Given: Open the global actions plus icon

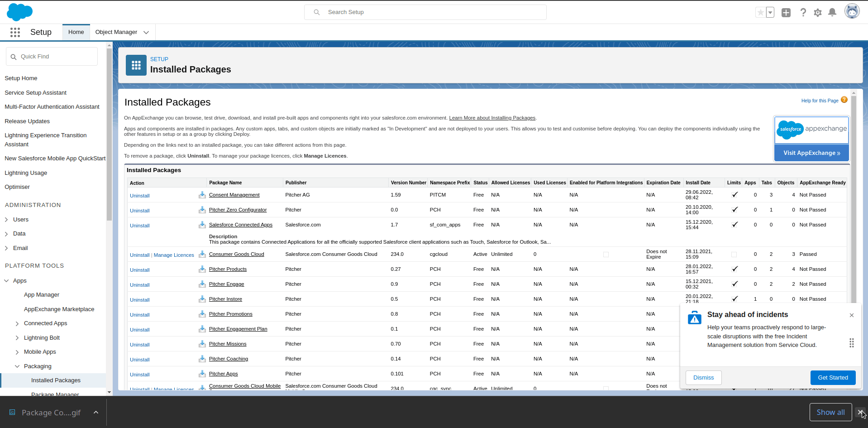Looking at the screenshot, I should (786, 13).
